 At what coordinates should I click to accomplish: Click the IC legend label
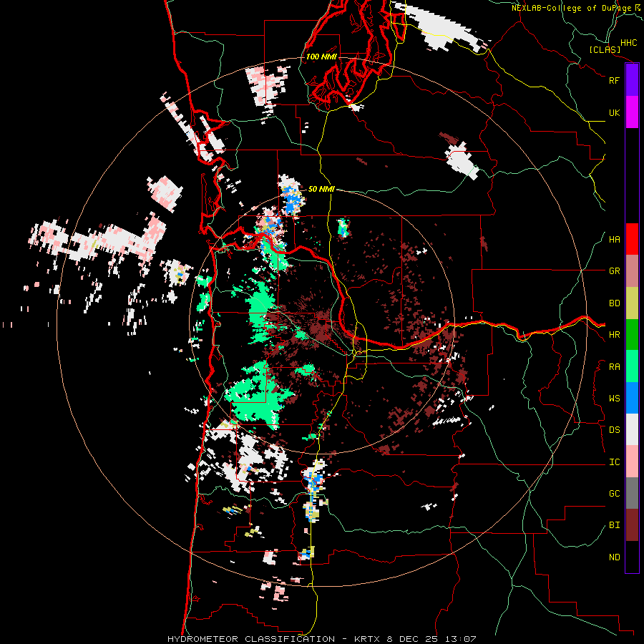[614, 462]
